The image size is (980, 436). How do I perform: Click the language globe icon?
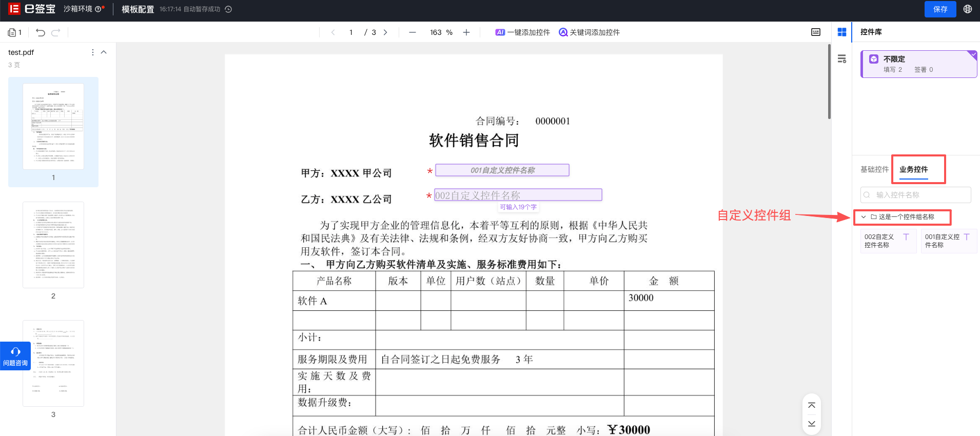968,9
